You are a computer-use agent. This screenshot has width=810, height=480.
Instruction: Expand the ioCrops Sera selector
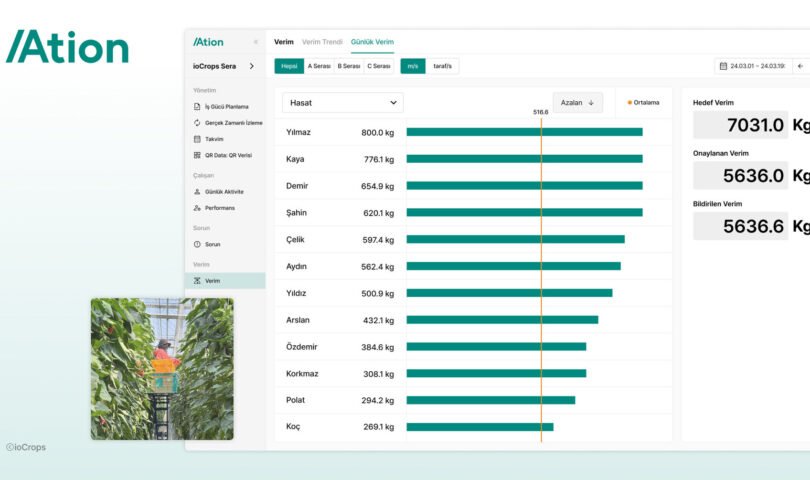click(224, 66)
